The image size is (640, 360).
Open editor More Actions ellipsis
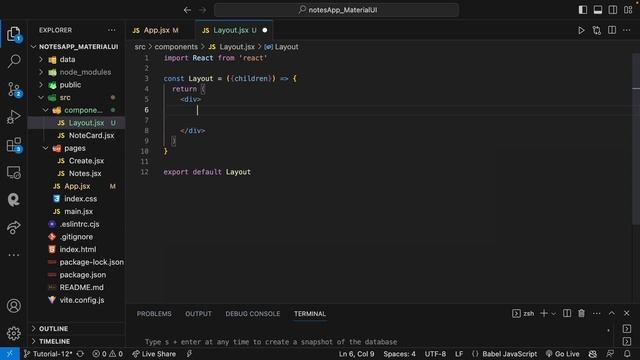point(627,30)
